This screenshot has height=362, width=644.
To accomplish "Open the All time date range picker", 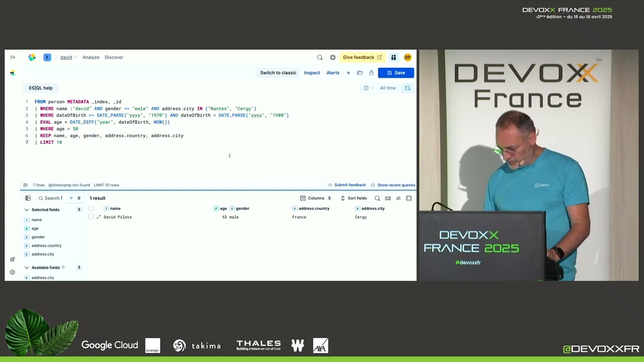I will coord(388,88).
